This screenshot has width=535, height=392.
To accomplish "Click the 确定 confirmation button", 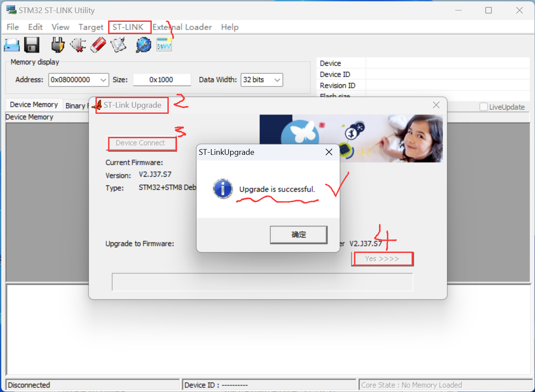I will coord(299,235).
